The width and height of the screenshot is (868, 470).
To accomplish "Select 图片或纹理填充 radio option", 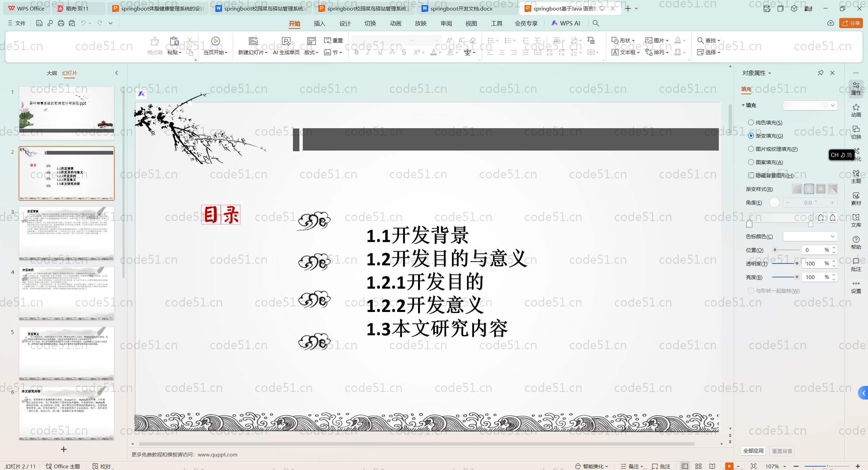I will point(751,149).
